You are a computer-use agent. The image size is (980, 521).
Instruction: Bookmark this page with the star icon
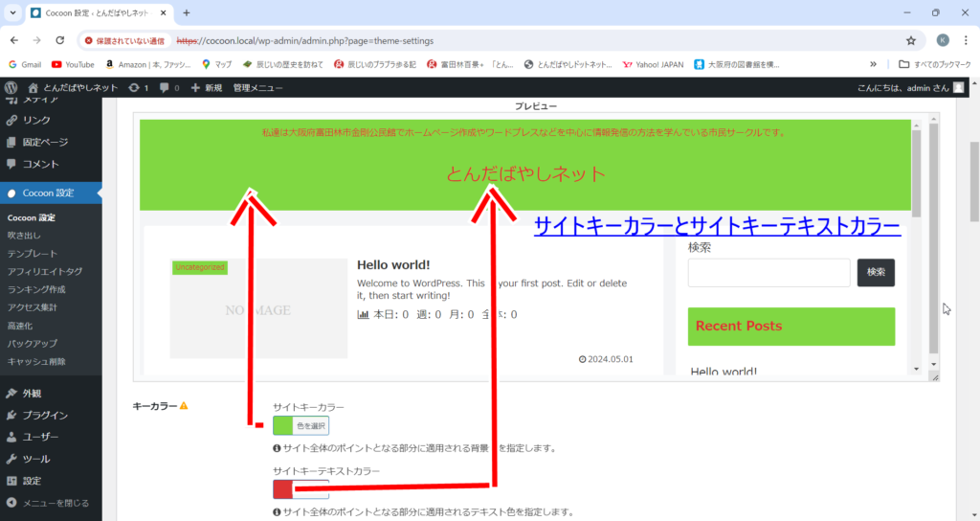[911, 40]
